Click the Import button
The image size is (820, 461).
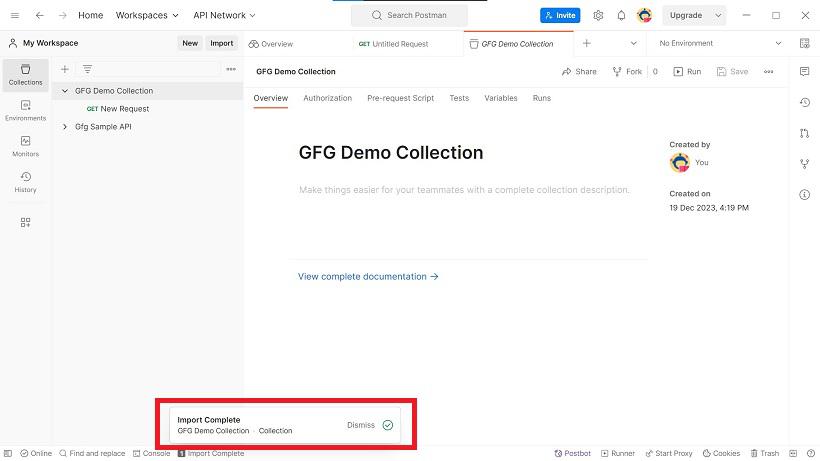point(222,43)
